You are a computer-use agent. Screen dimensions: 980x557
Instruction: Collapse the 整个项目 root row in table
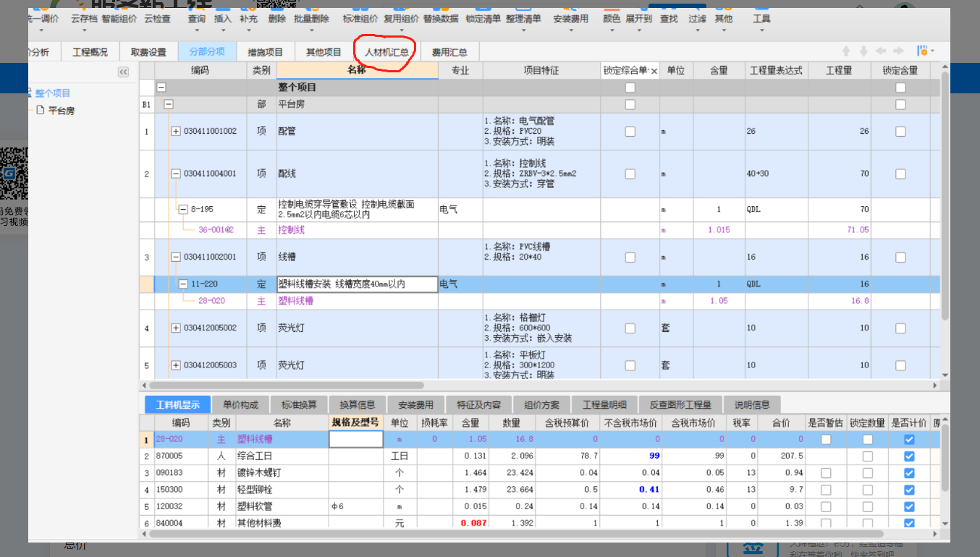tap(161, 88)
